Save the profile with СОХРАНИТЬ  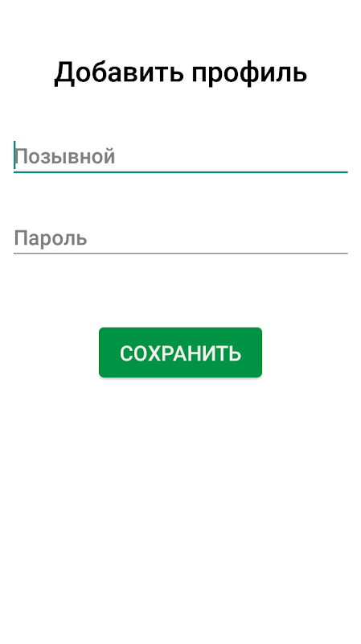pos(180,353)
